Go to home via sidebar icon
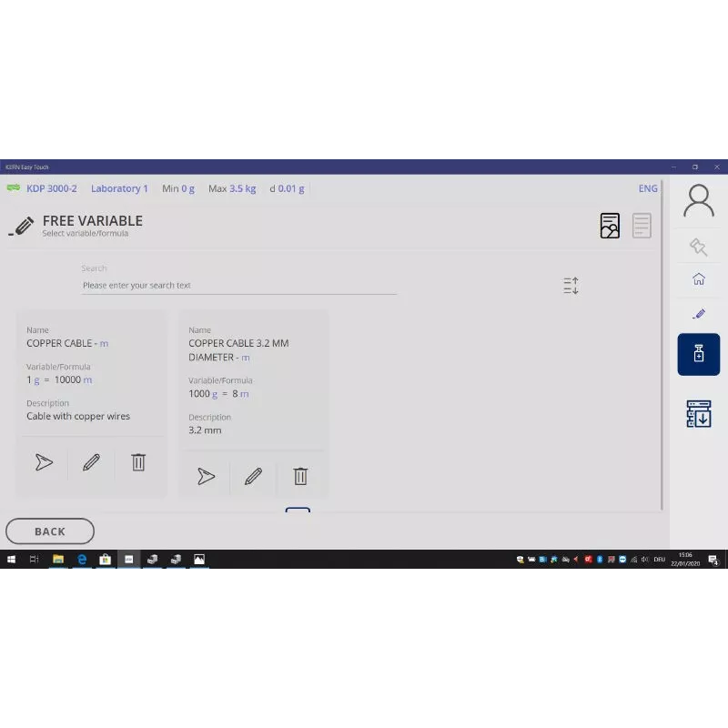 698,279
